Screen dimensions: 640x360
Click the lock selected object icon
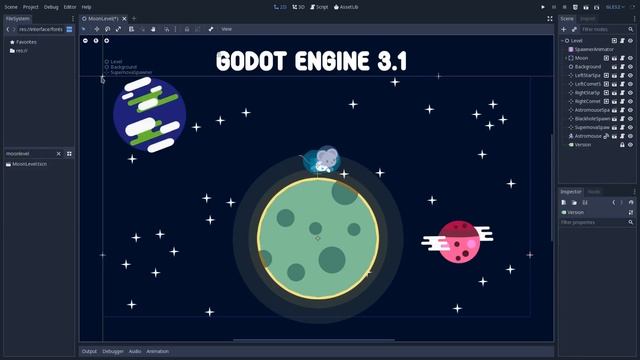pos(187,29)
